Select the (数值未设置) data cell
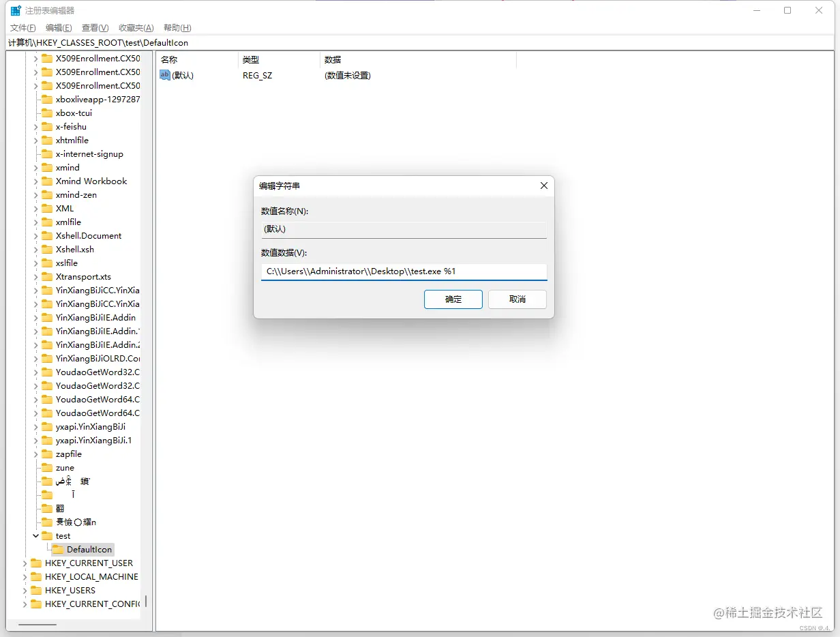Viewport: 840px width, 637px height. click(x=348, y=76)
